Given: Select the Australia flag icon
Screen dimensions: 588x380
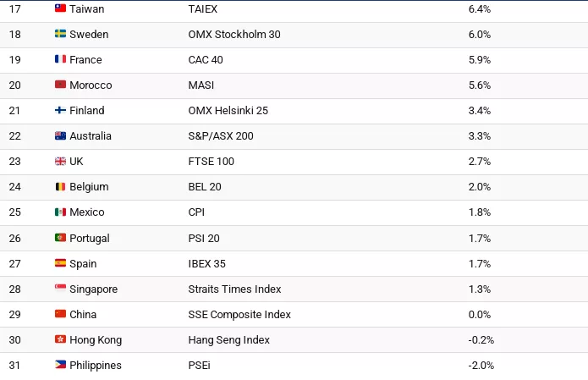Looking at the screenshot, I should [x=60, y=135].
